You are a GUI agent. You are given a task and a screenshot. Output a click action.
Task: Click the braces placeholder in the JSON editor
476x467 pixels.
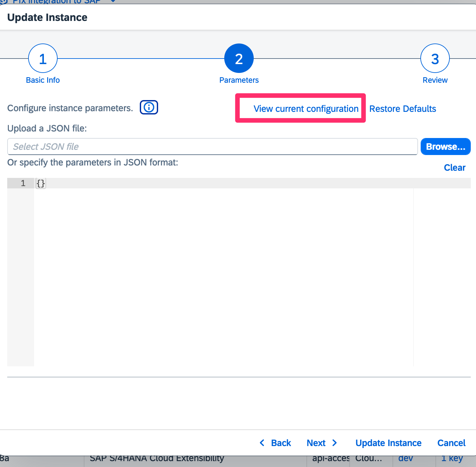40,183
